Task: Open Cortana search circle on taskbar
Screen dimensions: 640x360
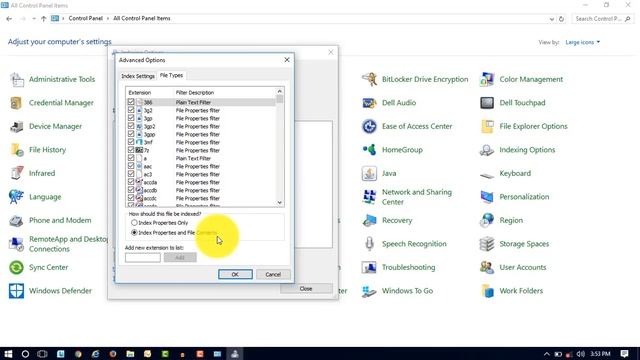Action: (x=25, y=354)
